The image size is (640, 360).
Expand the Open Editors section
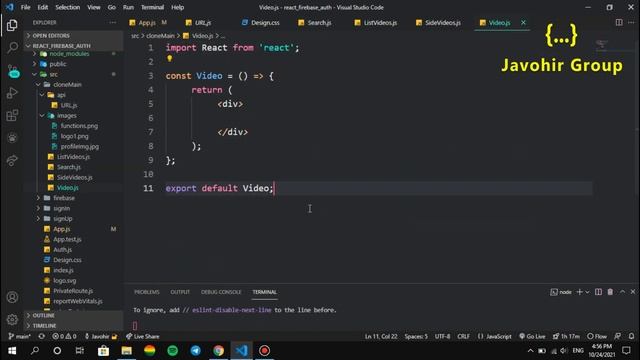tap(73, 36)
